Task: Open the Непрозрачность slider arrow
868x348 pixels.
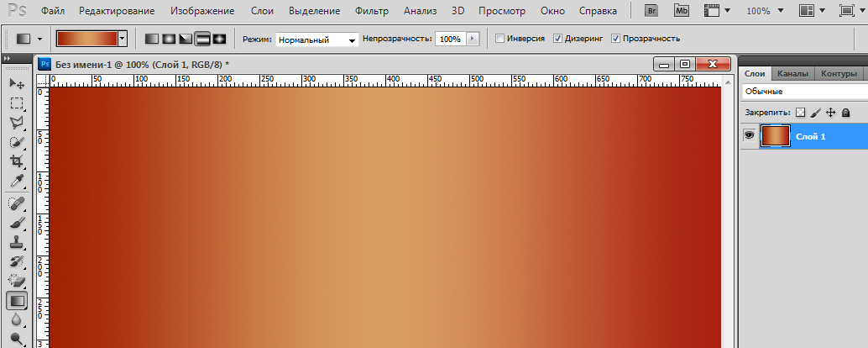Action: pyautogui.click(x=473, y=39)
